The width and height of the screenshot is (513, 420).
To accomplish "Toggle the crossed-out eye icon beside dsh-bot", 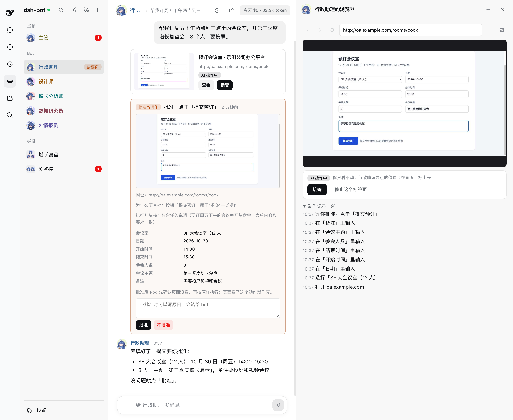I will [x=87, y=10].
